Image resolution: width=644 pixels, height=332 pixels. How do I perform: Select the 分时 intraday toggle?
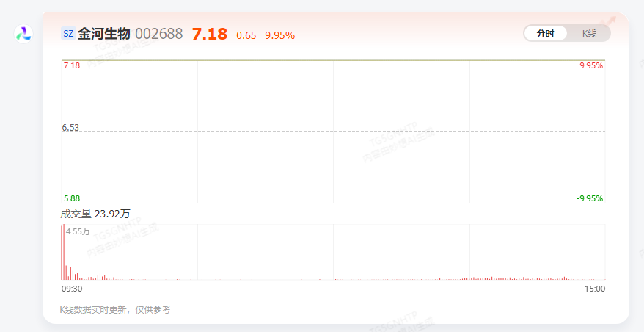point(546,34)
